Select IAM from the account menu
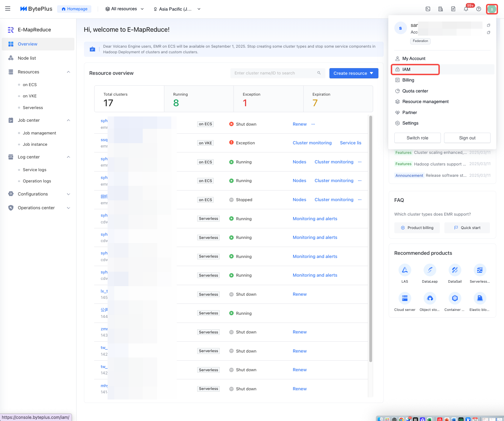Screen dimensions: 504x421 [x=406, y=70]
